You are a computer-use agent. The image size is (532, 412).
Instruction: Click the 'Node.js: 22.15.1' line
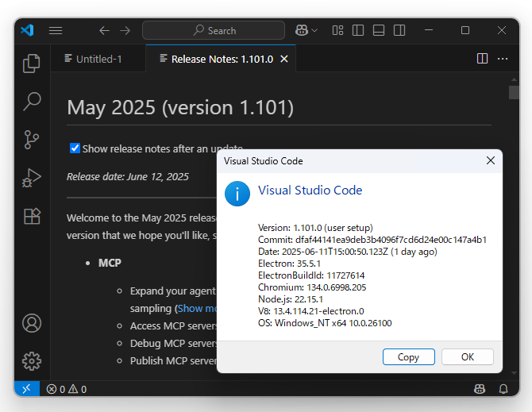pos(291,299)
